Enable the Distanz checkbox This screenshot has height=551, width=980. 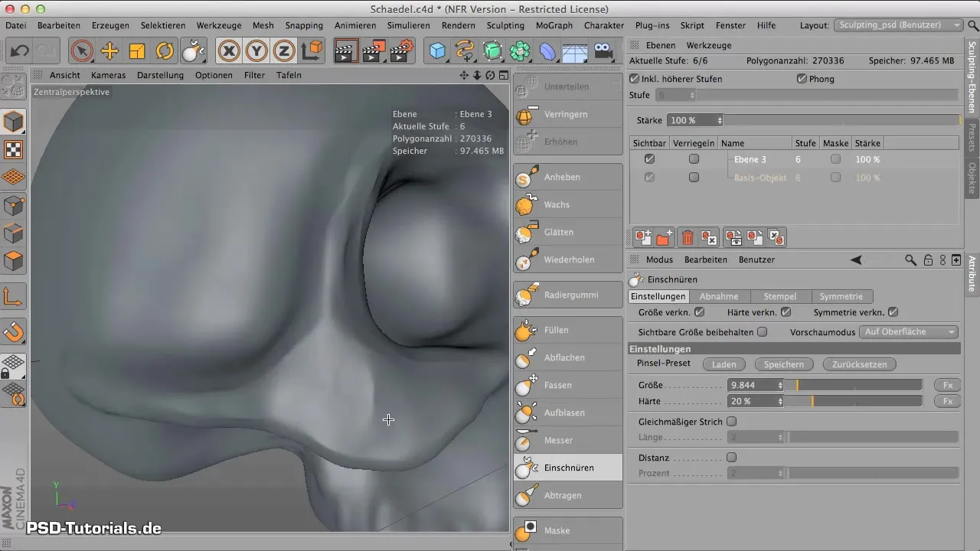pos(731,458)
